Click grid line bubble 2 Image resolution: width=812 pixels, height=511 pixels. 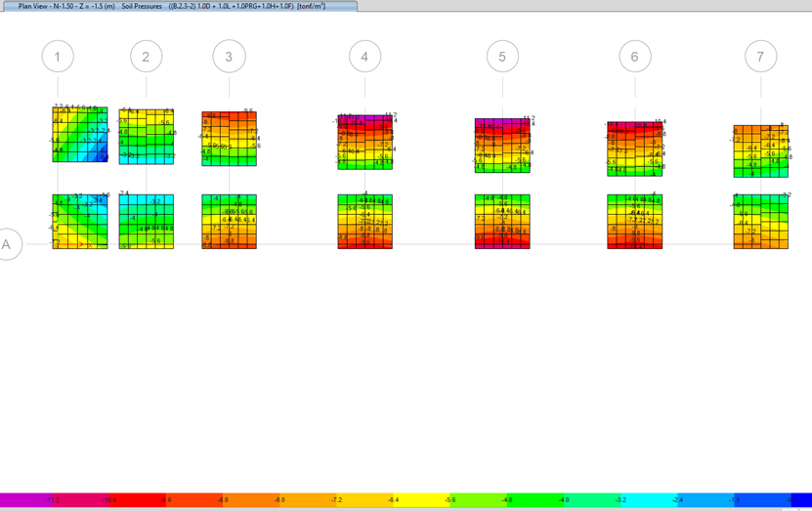(146, 58)
